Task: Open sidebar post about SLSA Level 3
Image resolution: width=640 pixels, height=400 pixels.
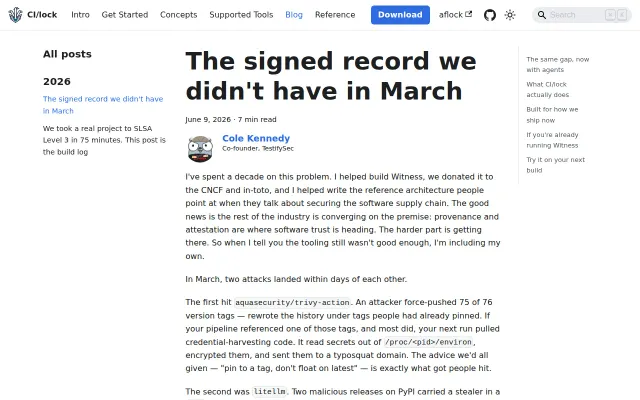Action: click(104, 140)
